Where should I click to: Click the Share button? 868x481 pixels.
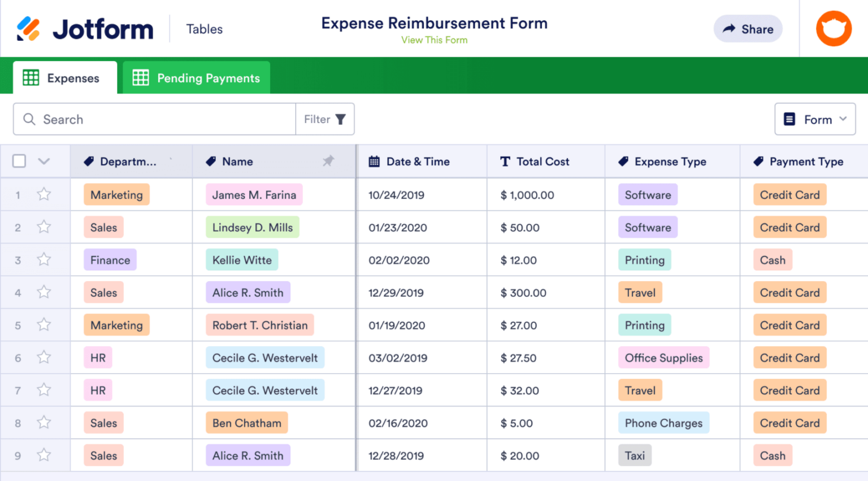(748, 29)
